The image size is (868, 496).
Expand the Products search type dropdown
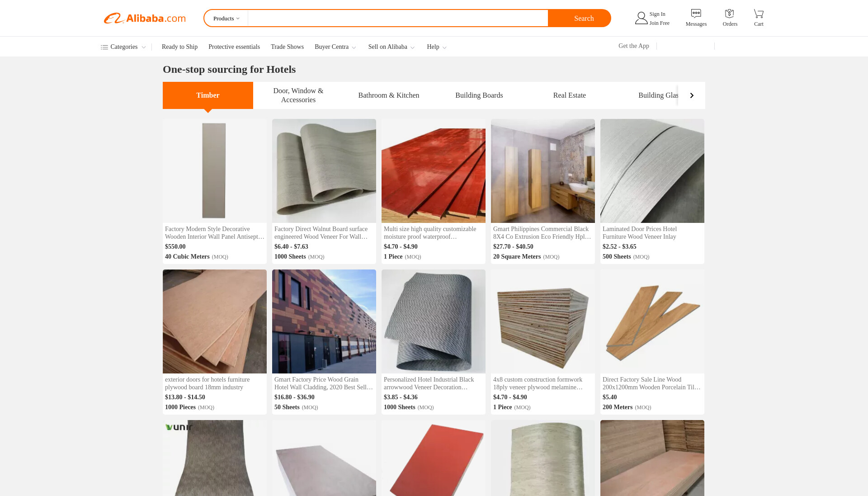(226, 19)
